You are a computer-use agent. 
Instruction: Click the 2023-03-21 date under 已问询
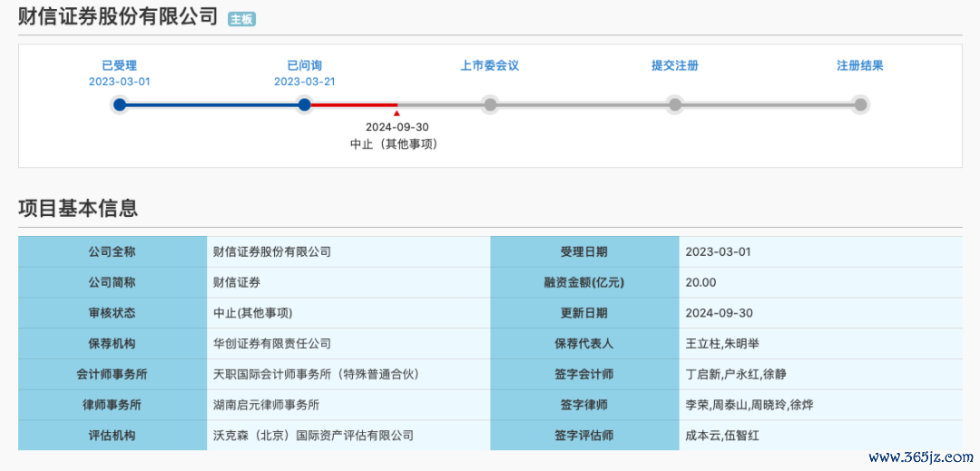[305, 81]
